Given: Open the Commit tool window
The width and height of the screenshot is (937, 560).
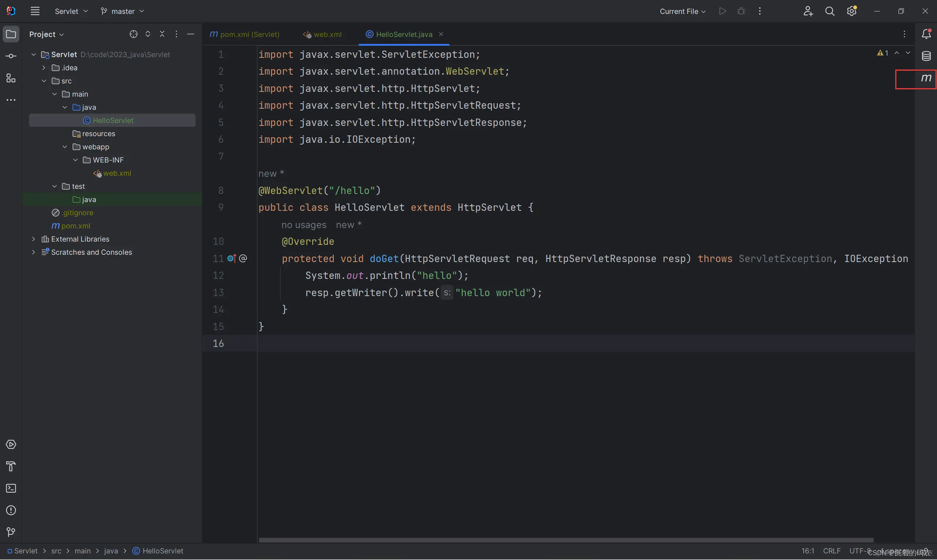Looking at the screenshot, I should 11,56.
